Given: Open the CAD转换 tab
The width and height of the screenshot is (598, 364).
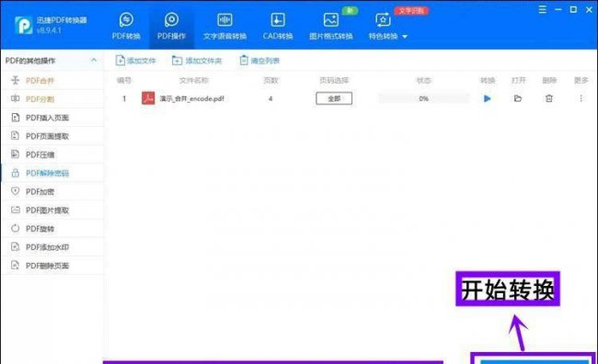Looking at the screenshot, I should coord(278,27).
